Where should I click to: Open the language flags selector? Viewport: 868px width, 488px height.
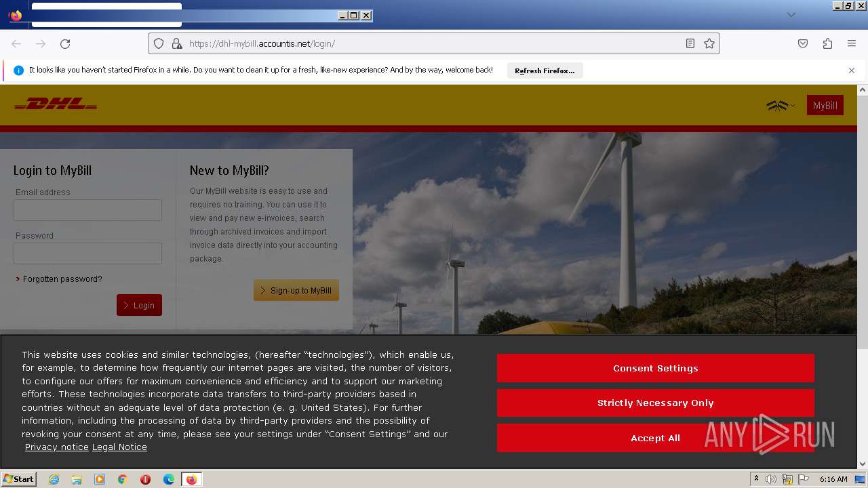[781, 105]
